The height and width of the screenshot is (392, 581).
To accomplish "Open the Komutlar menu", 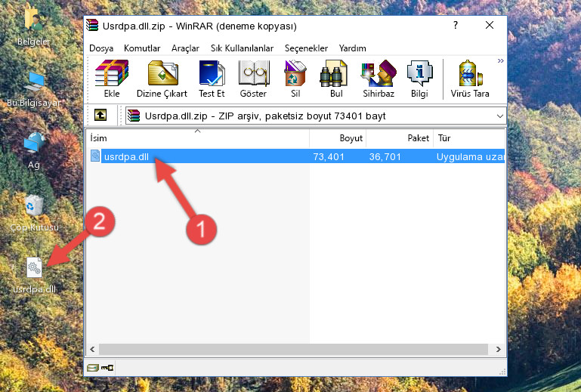I will pyautogui.click(x=142, y=48).
